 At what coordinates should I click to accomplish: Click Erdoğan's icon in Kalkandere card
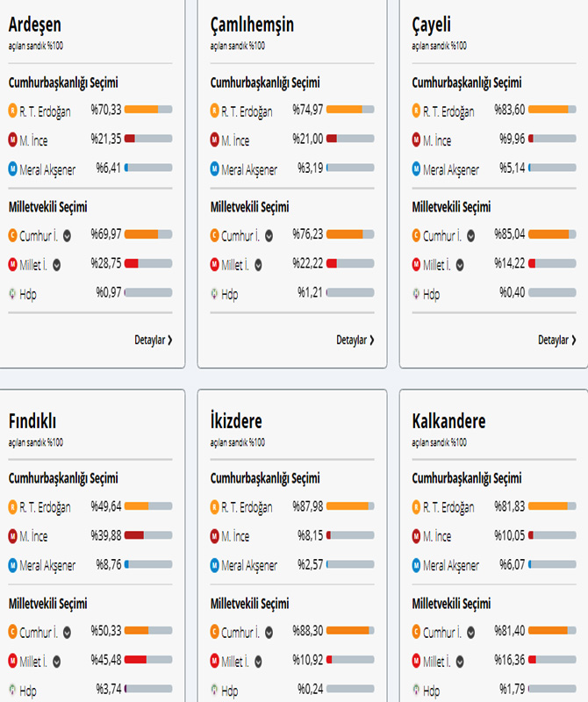417,506
